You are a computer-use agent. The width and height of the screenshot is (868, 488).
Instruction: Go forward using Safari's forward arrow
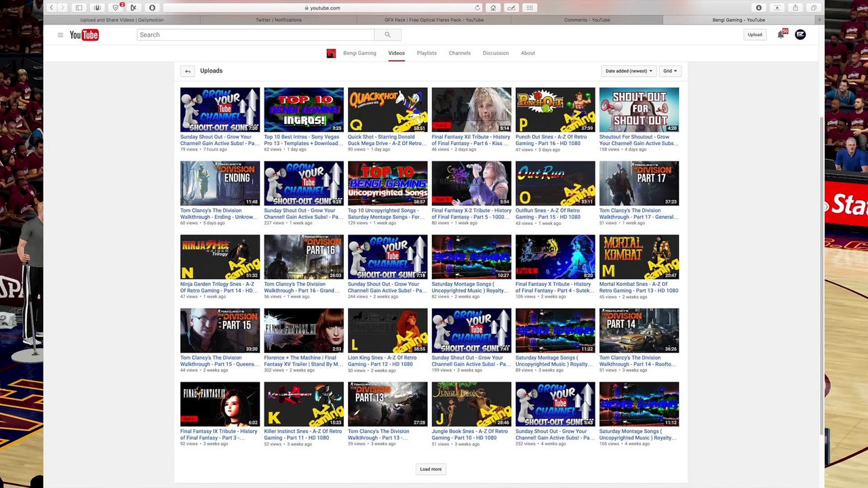pyautogui.click(x=62, y=7)
